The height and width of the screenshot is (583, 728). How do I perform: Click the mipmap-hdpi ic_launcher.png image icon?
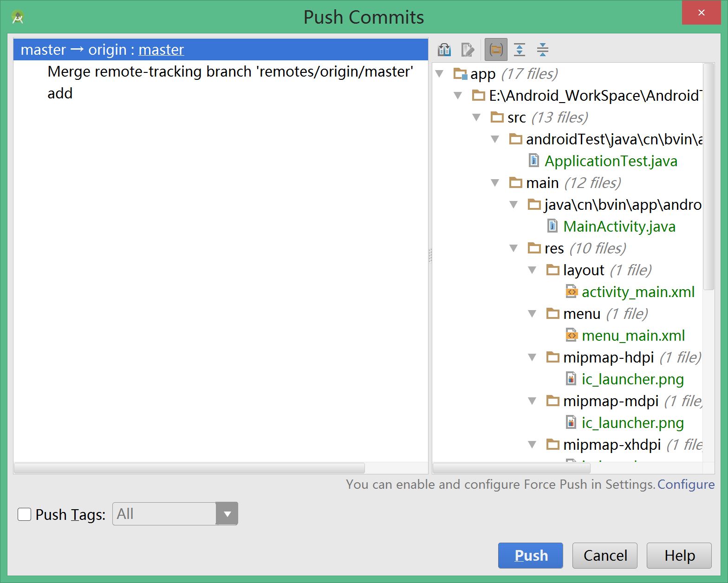click(x=571, y=379)
